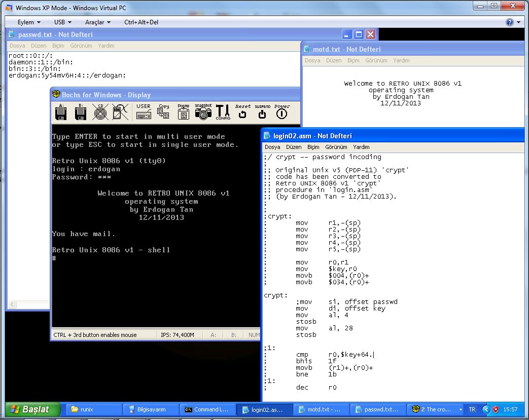Expand grouped '2 The cro...' taskbar dropdown
The height and width of the screenshot is (420, 529).
461,409
